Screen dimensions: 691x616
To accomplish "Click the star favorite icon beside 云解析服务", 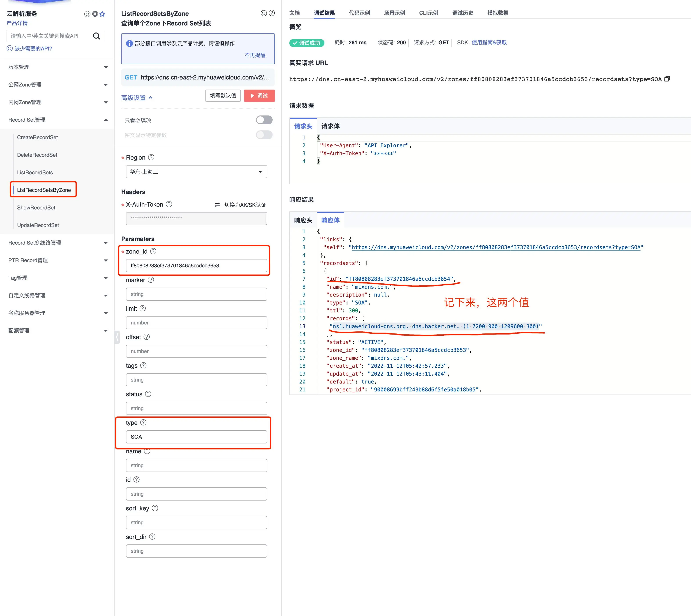I will click(x=103, y=14).
